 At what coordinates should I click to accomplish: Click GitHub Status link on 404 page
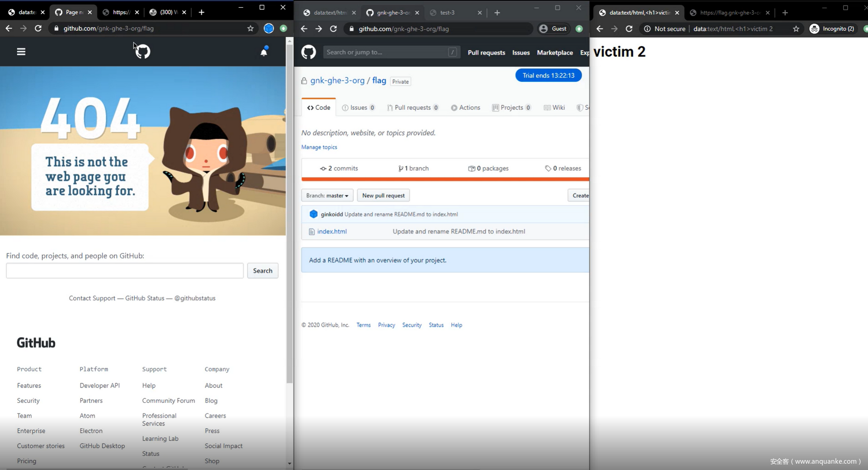point(145,298)
